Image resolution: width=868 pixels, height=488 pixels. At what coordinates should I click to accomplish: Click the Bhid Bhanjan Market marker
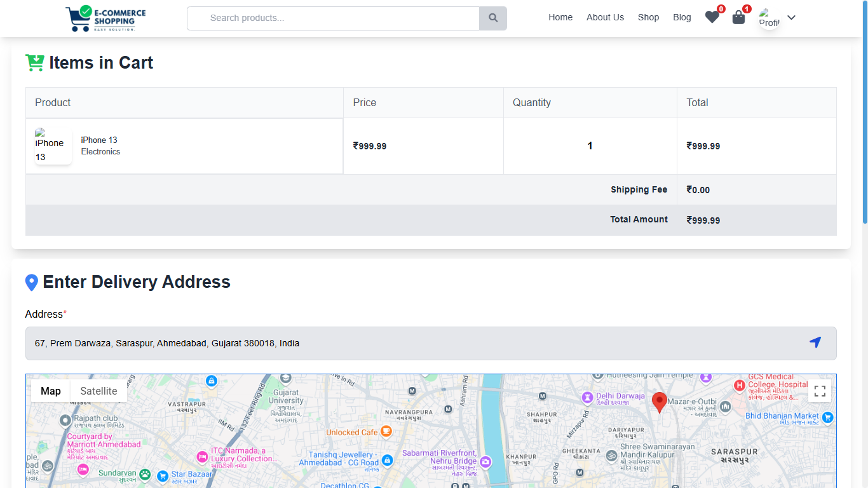click(827, 417)
